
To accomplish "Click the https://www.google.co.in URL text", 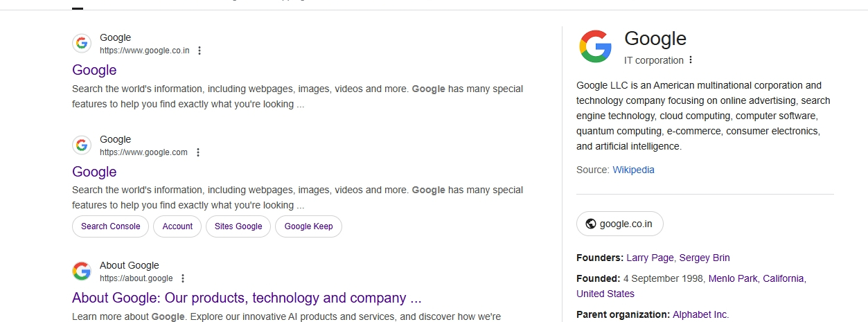I will (144, 51).
